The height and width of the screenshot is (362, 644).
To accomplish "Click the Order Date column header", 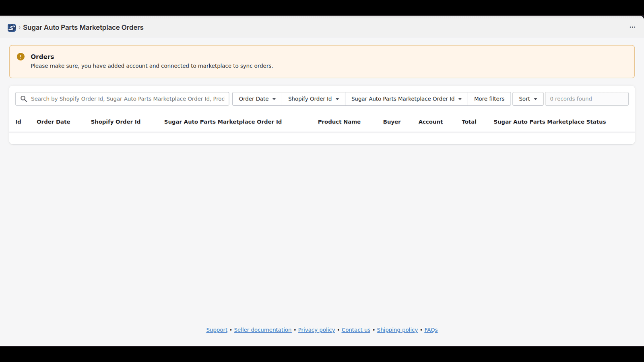I will point(54,122).
